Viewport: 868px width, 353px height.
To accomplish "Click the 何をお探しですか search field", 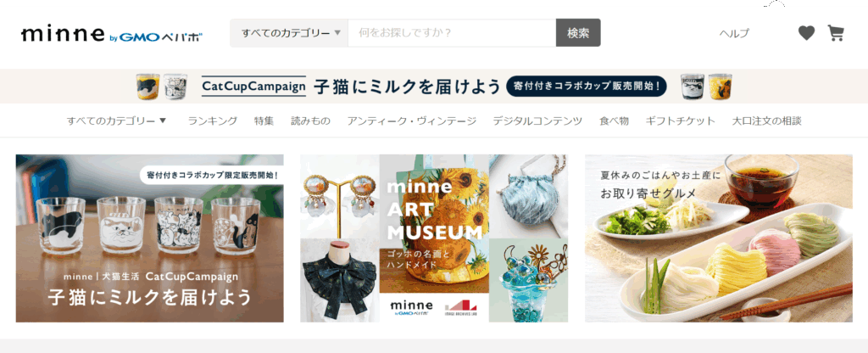I will (452, 33).
